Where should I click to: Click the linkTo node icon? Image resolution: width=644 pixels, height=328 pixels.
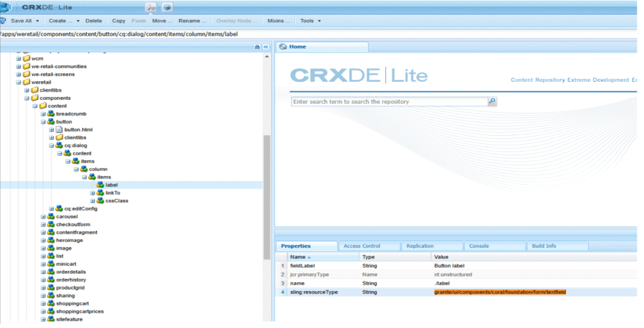(100, 192)
